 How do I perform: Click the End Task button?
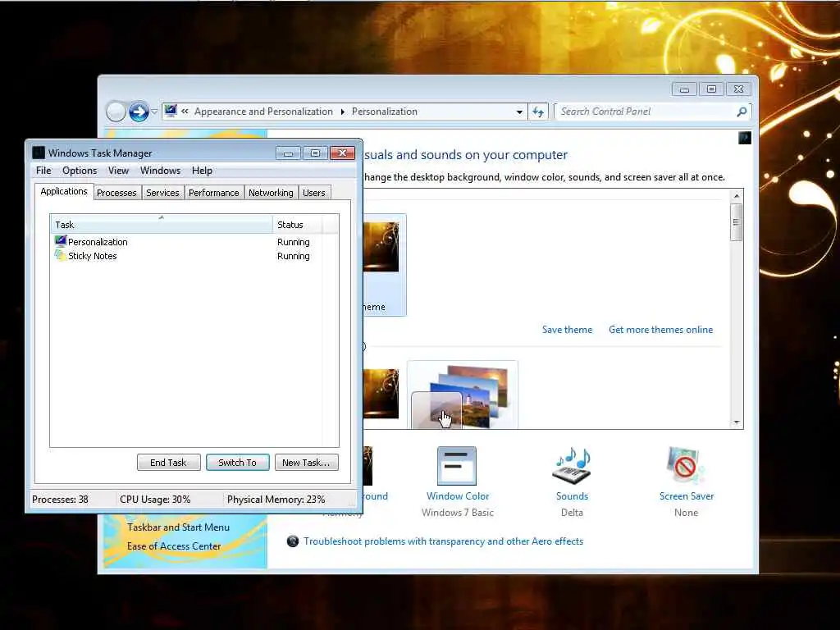[169, 463]
